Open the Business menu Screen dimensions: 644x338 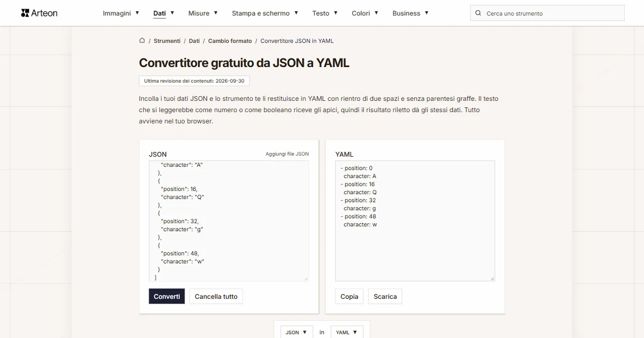411,13
